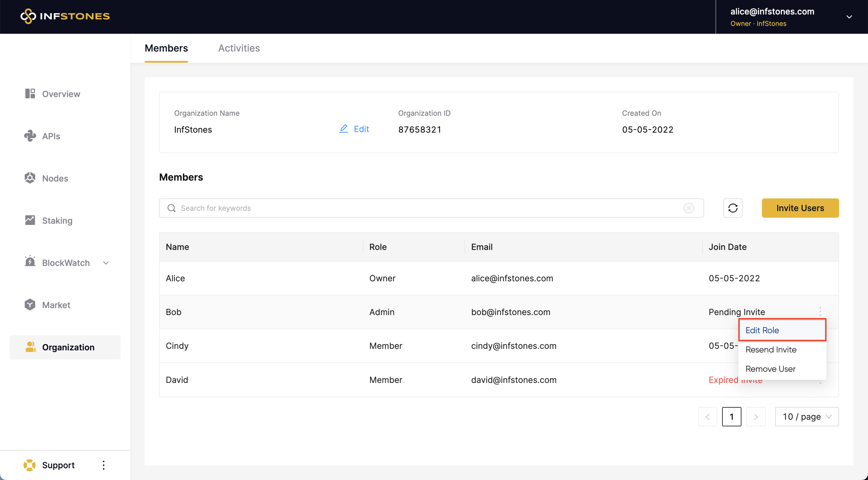868x480 pixels.
Task: Open the alice@infstones.com account dropdown
Action: pyautogui.click(x=849, y=17)
